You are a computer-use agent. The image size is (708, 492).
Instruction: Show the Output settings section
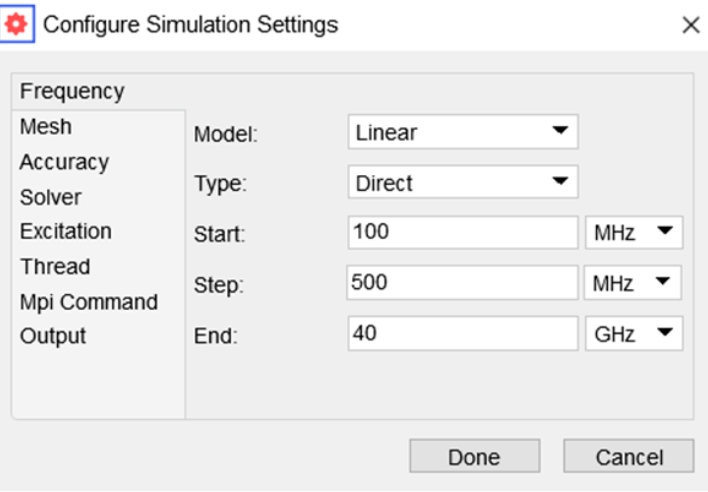[53, 336]
